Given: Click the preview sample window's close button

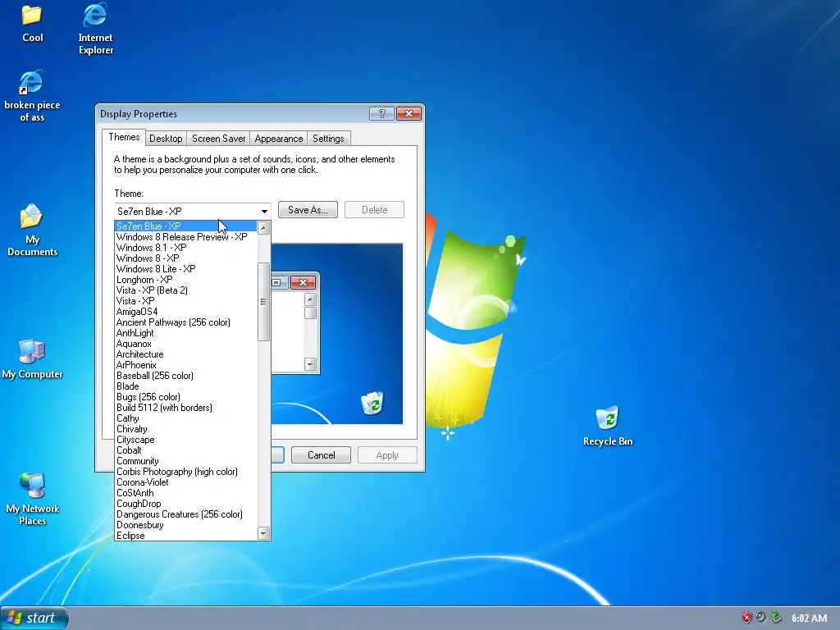Looking at the screenshot, I should [x=303, y=282].
